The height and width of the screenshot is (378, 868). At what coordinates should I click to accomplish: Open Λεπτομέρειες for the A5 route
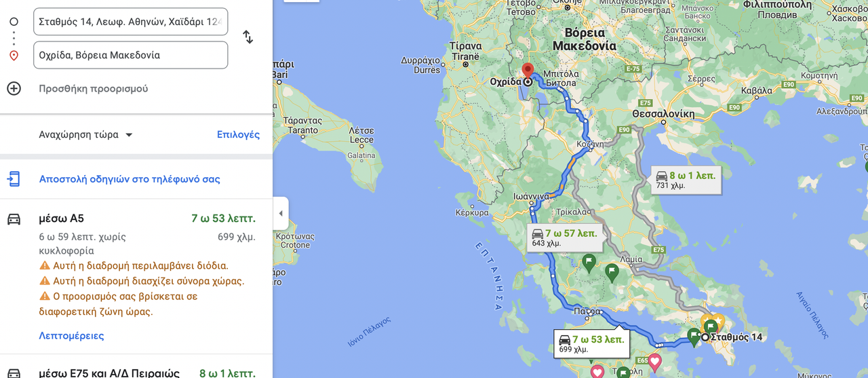click(x=71, y=335)
